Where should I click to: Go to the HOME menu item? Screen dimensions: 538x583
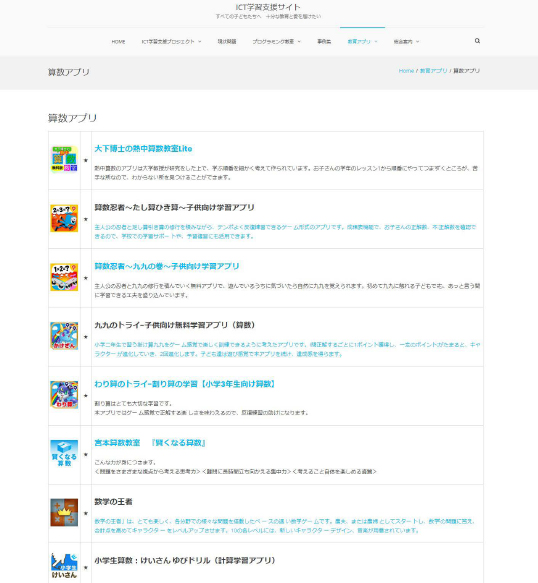tap(118, 42)
